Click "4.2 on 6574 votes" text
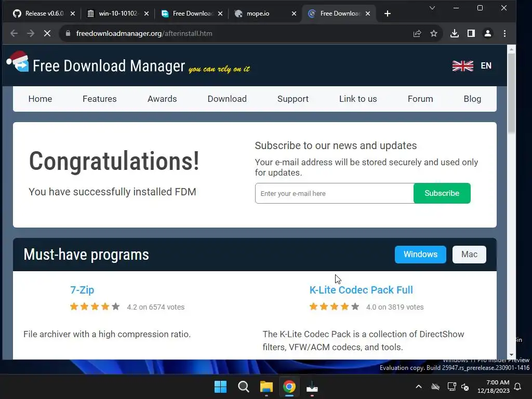532x399 pixels. pos(156,307)
